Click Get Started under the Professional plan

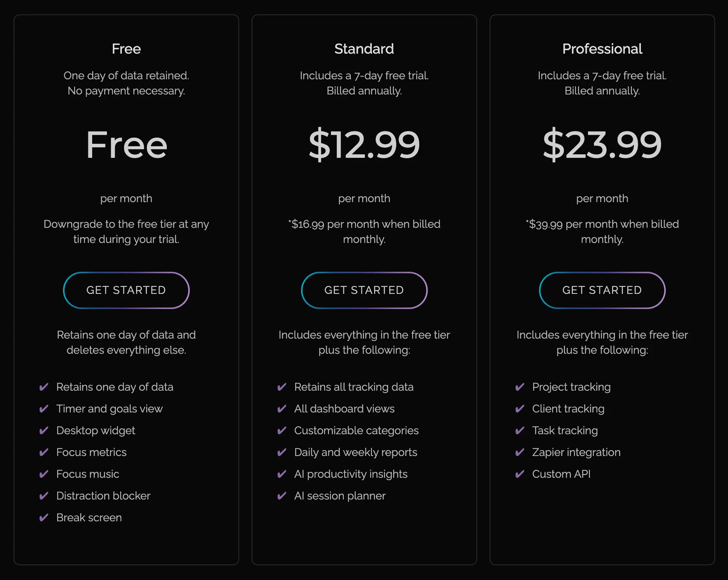click(x=602, y=290)
